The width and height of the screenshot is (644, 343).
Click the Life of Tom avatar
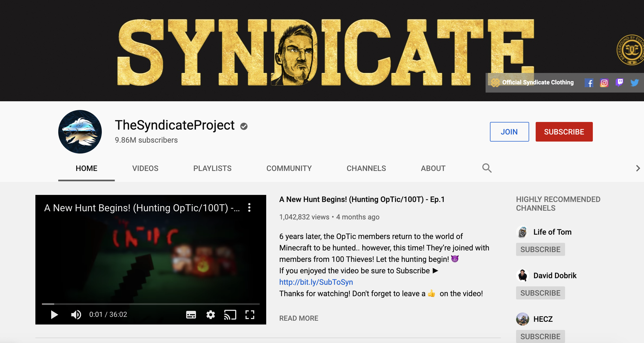coord(523,232)
